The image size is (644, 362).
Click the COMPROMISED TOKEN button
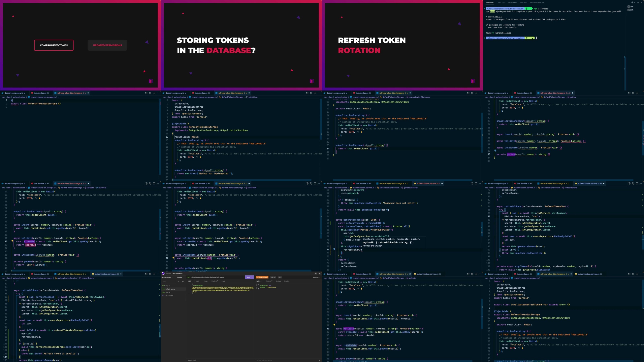tap(54, 45)
